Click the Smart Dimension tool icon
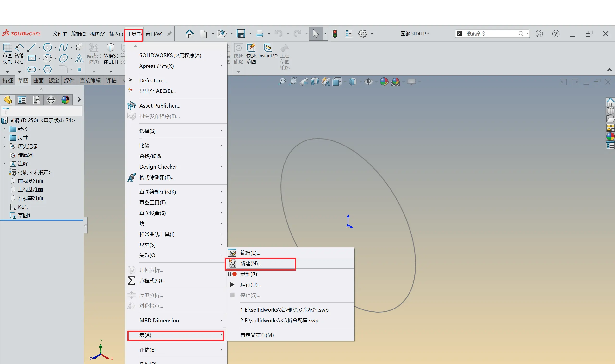 coord(19,48)
